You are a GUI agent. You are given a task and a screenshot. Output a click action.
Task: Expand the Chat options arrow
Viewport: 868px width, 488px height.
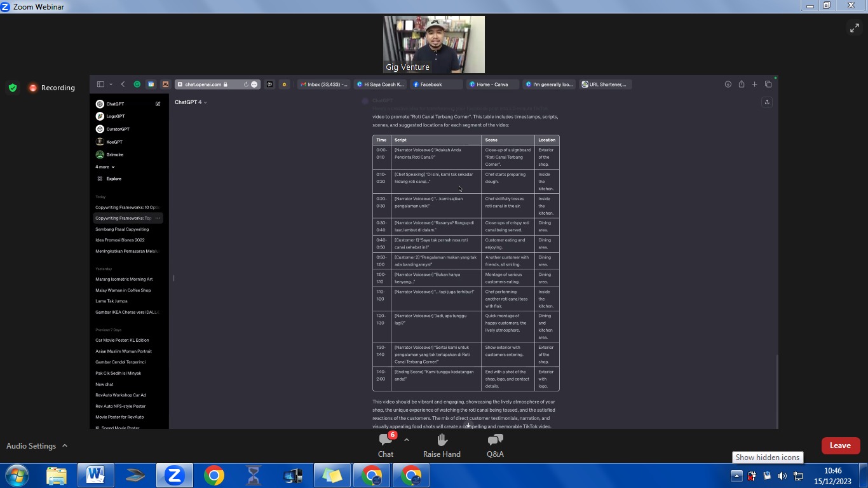click(x=407, y=440)
